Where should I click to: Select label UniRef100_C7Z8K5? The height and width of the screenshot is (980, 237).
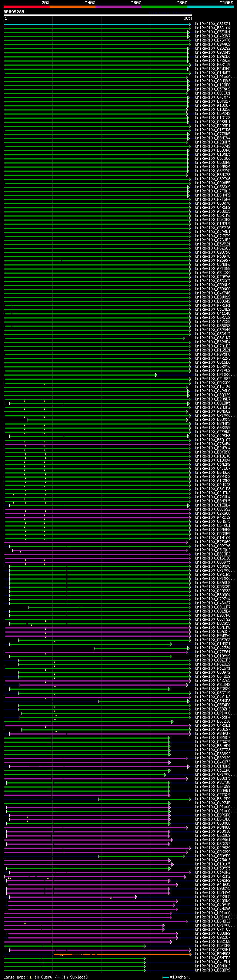pos(213,134)
